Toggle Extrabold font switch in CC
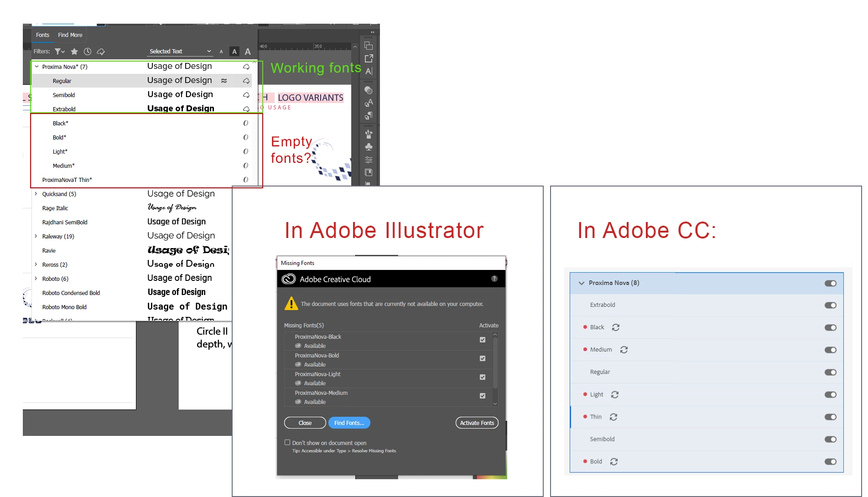Image resolution: width=868 pixels, height=497 pixels. click(830, 305)
